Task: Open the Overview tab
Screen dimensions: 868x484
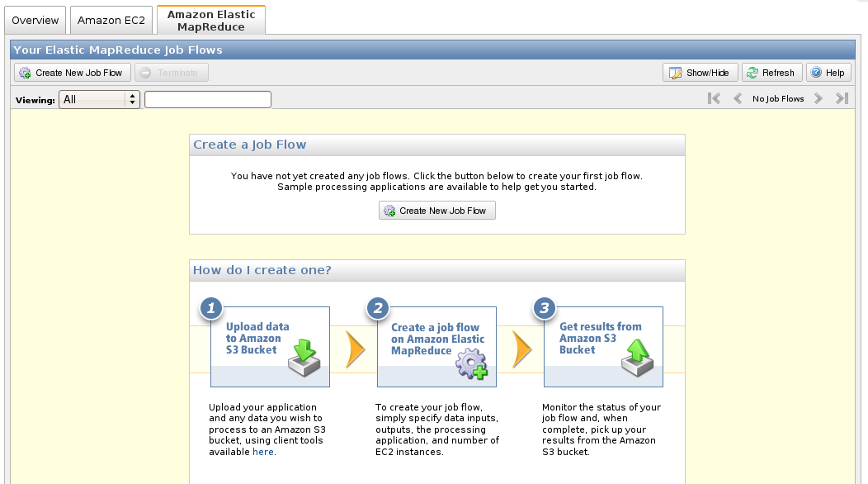Action: click(35, 21)
